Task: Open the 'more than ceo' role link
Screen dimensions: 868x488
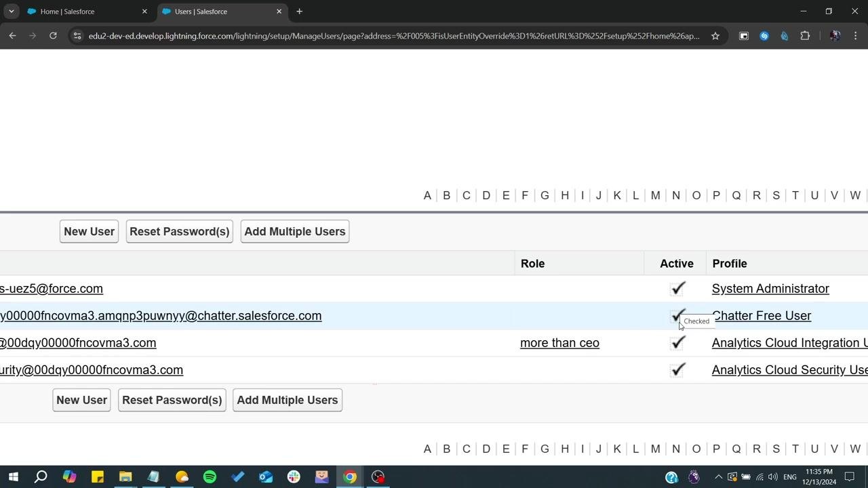Action: click(559, 343)
